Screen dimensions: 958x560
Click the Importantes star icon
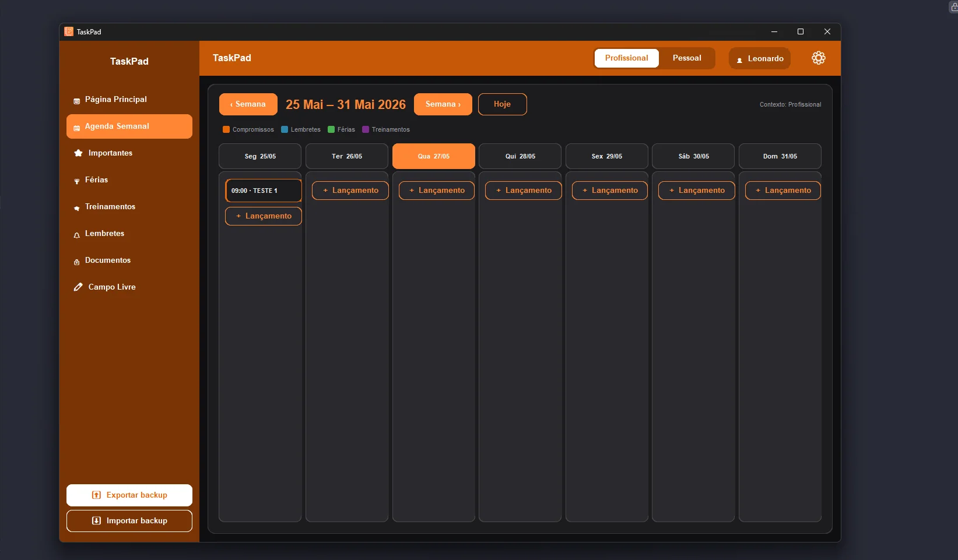tap(78, 153)
